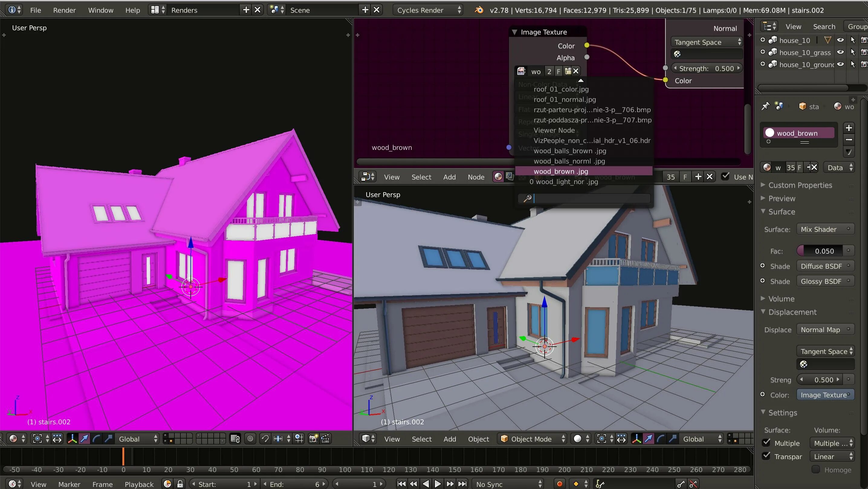The height and width of the screenshot is (489, 868).
Task: Click the unlink image X icon
Action: pyautogui.click(x=576, y=71)
